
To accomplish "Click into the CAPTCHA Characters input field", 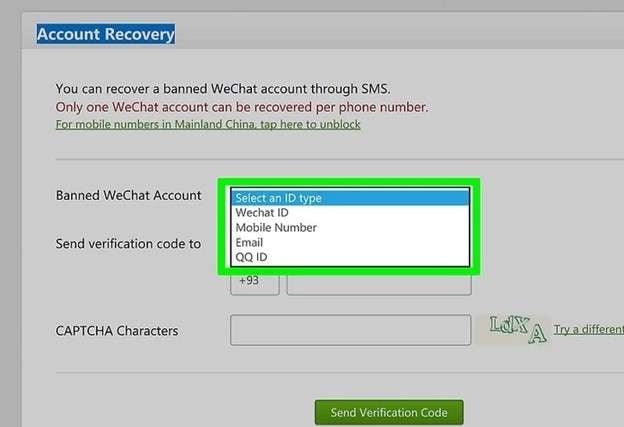I will [x=351, y=330].
